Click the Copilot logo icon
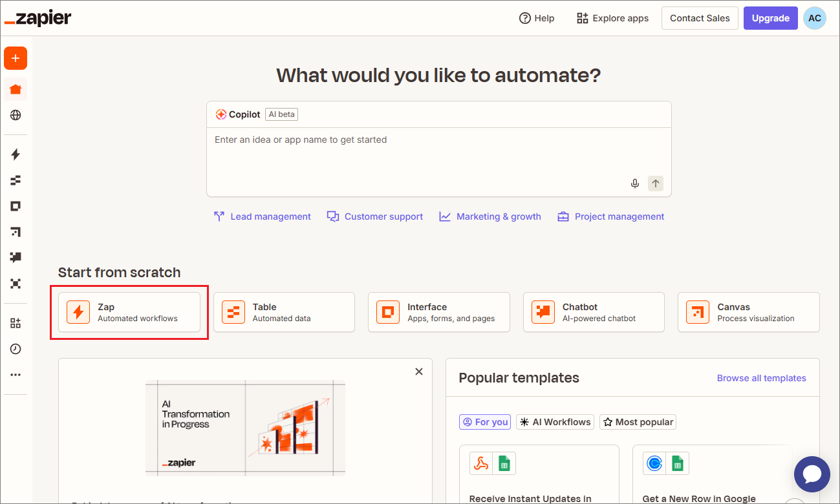Viewport: 840px width, 504px height. tap(221, 114)
